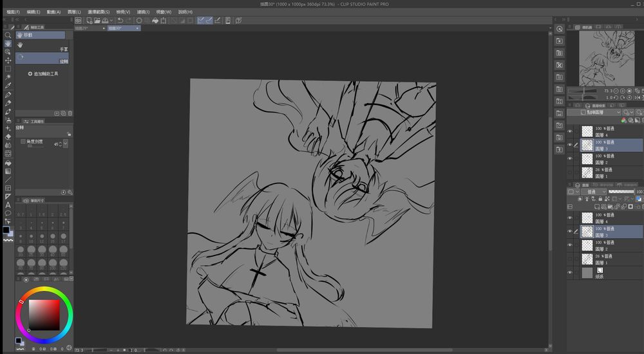Toggle visibility of layer 3 in upper layer list

pos(570,145)
